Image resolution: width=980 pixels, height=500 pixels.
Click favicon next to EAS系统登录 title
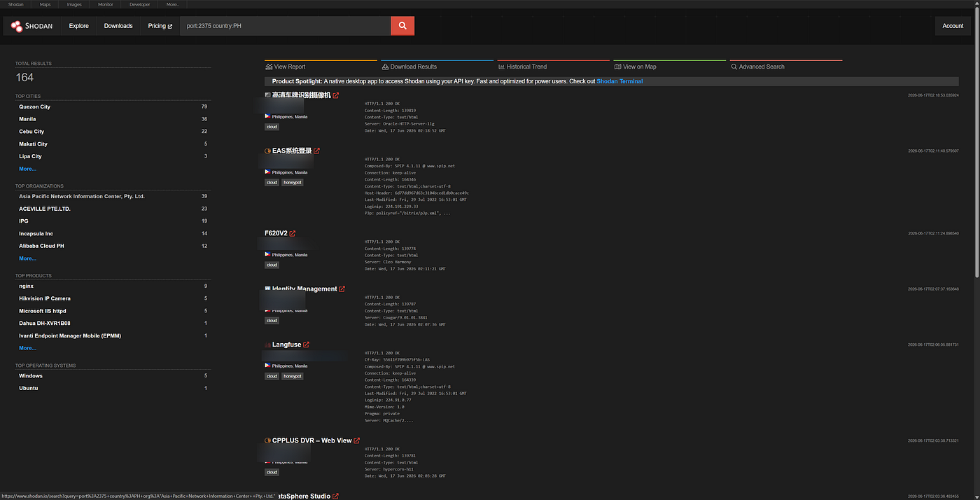(267, 151)
